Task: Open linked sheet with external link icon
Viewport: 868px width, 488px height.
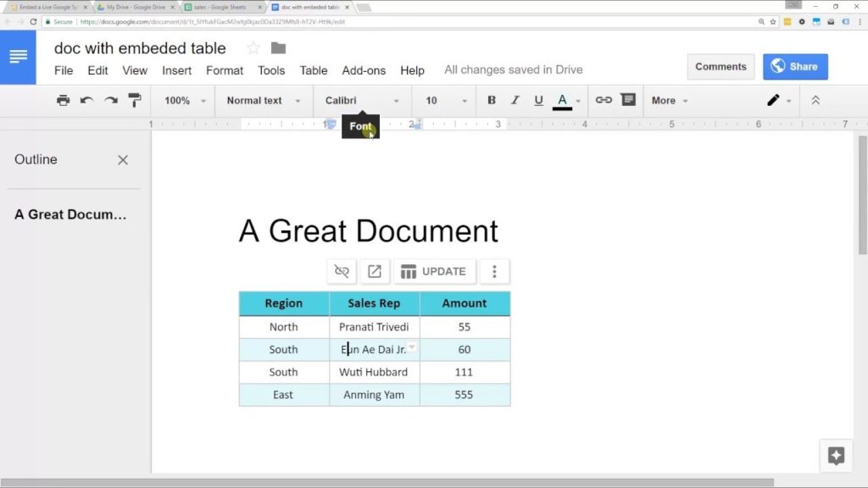Action: coord(375,271)
